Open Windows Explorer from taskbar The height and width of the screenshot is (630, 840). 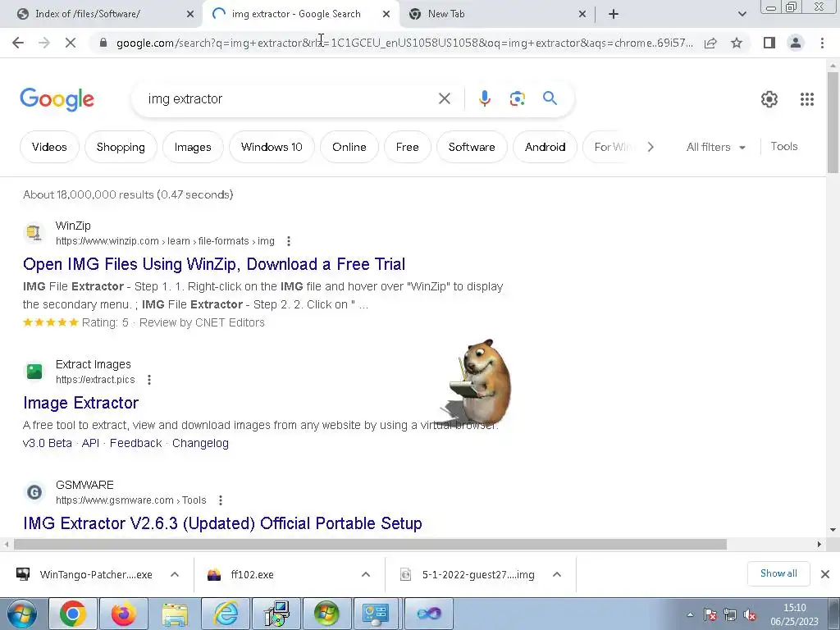[x=175, y=614]
